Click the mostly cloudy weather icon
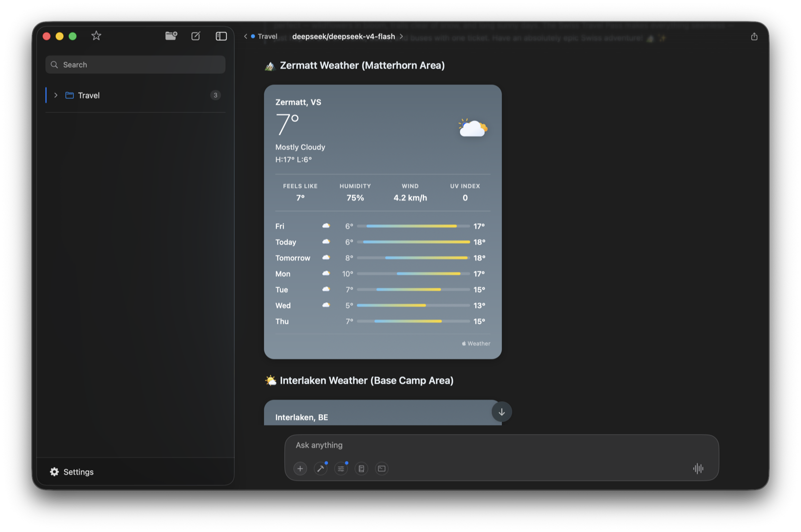Image resolution: width=801 pixels, height=532 pixels. coord(473,128)
